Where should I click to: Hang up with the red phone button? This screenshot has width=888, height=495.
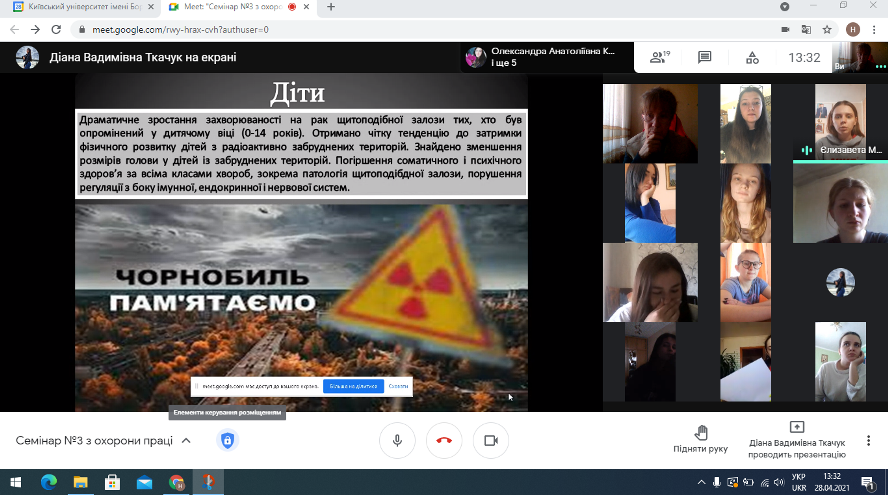444,440
